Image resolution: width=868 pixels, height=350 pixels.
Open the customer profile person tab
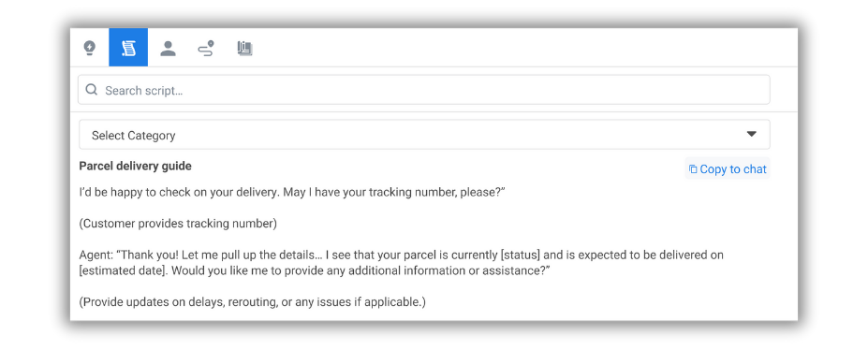(x=168, y=48)
